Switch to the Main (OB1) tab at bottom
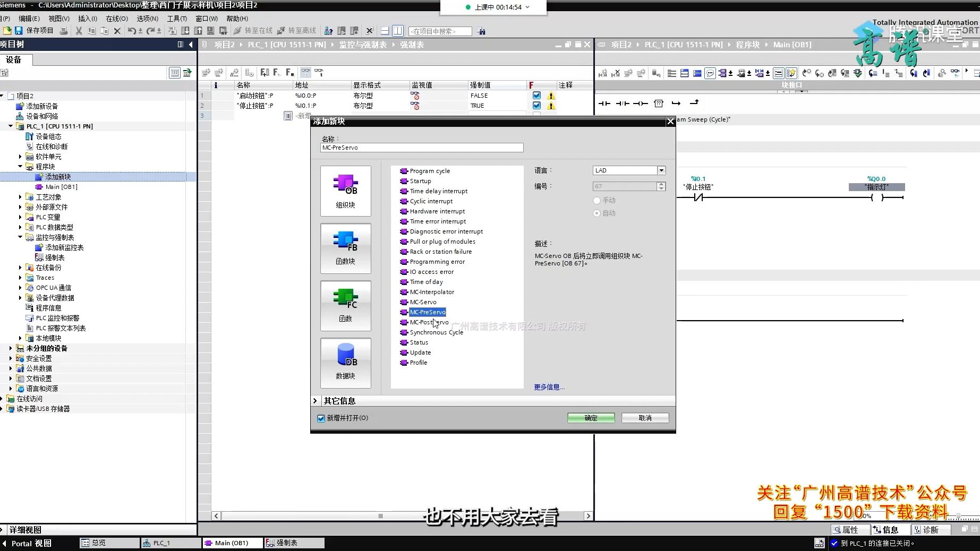Screen dimensions: 980x551 (232, 543)
